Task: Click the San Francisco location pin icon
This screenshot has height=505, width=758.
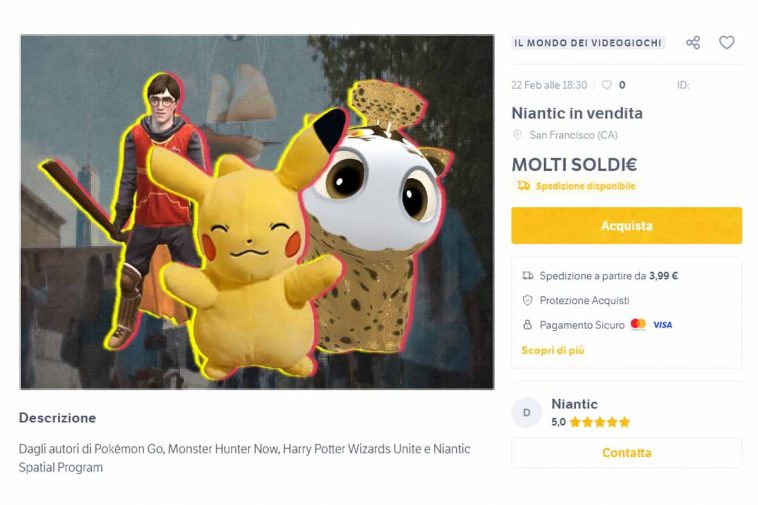Action: pyautogui.click(x=517, y=135)
